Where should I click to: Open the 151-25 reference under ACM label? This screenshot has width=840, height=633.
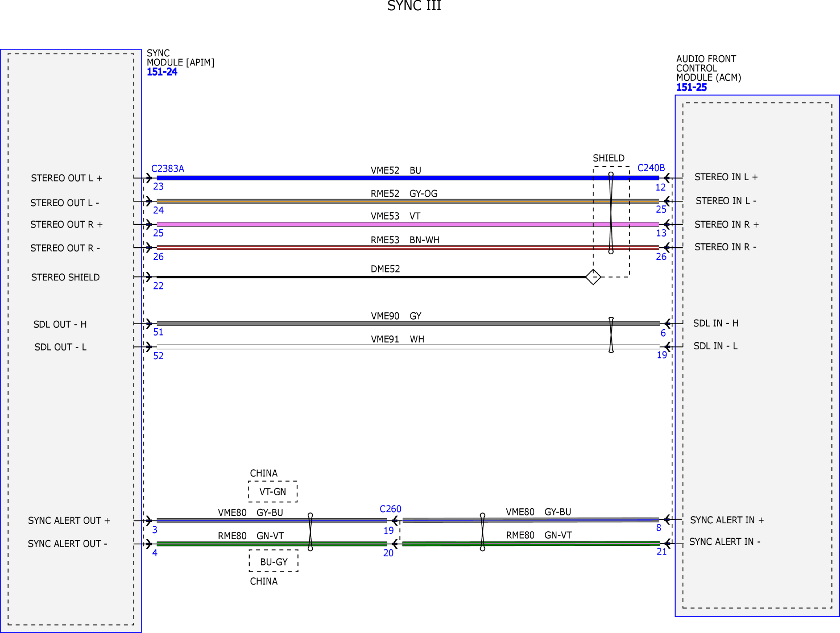click(x=691, y=87)
